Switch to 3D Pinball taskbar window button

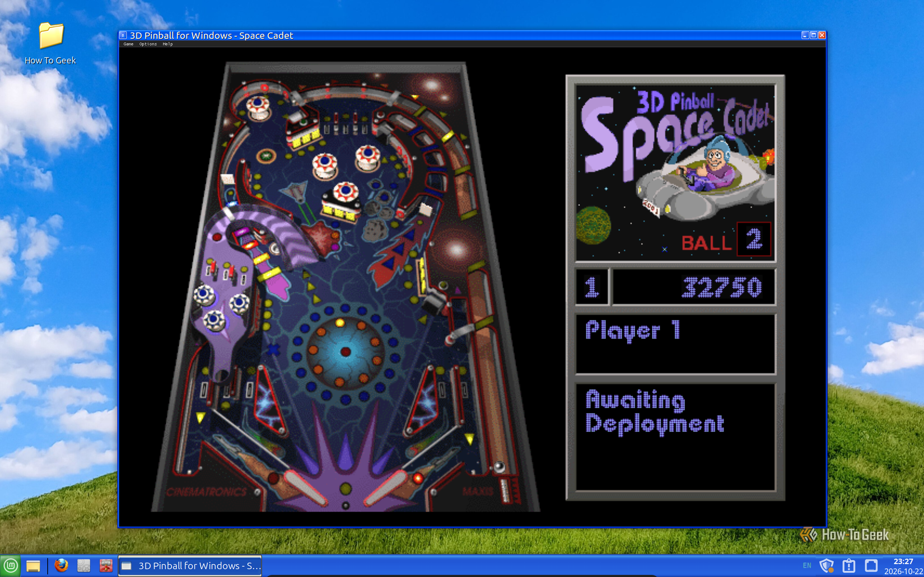(190, 566)
